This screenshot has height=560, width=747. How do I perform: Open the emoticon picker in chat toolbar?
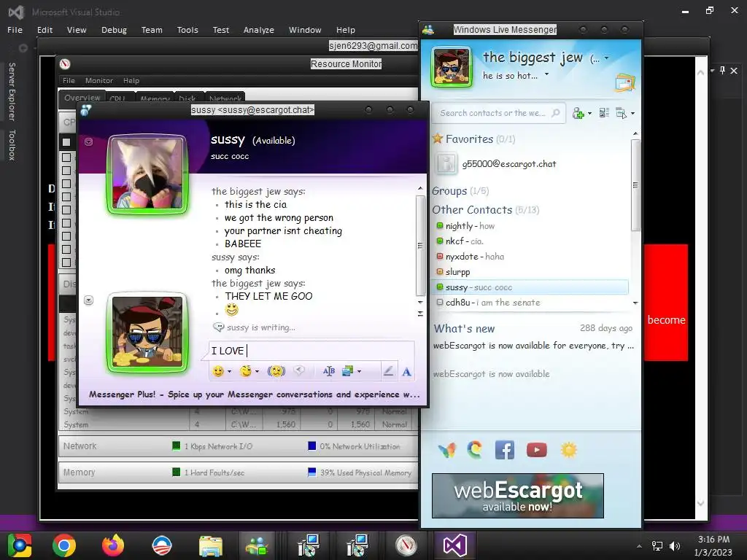coord(218,371)
